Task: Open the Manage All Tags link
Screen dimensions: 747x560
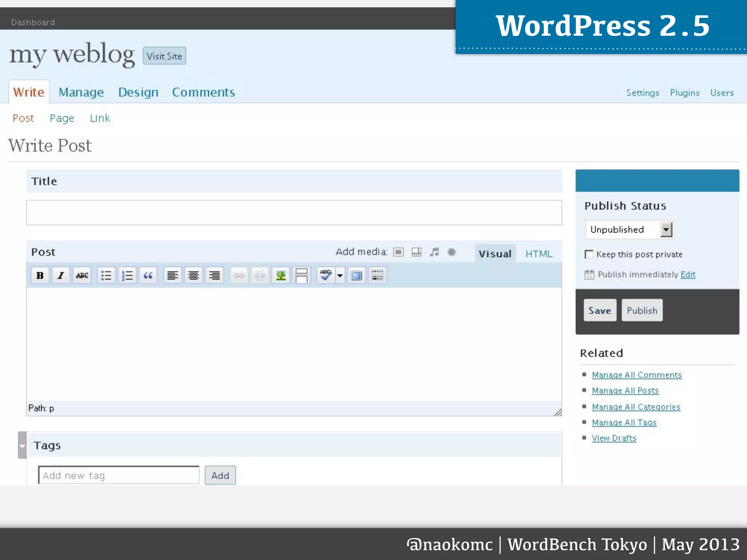Action: [x=624, y=423]
